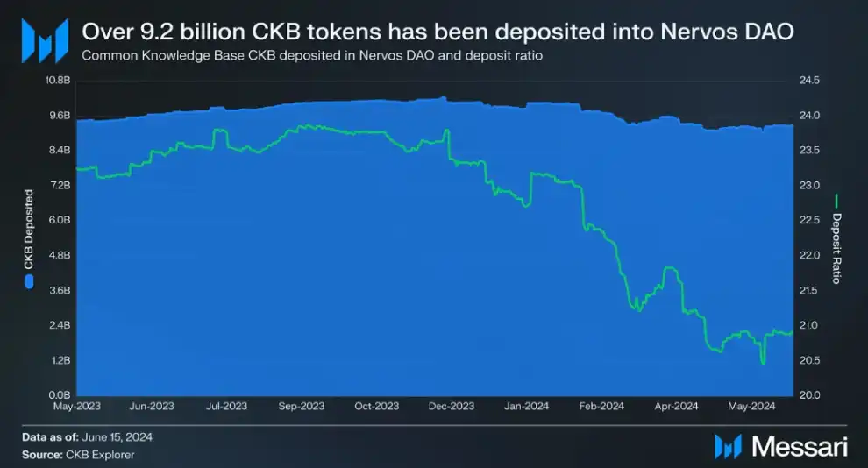Click the 24.5 right axis label
Screen dimensions: 868x468
coord(809,81)
